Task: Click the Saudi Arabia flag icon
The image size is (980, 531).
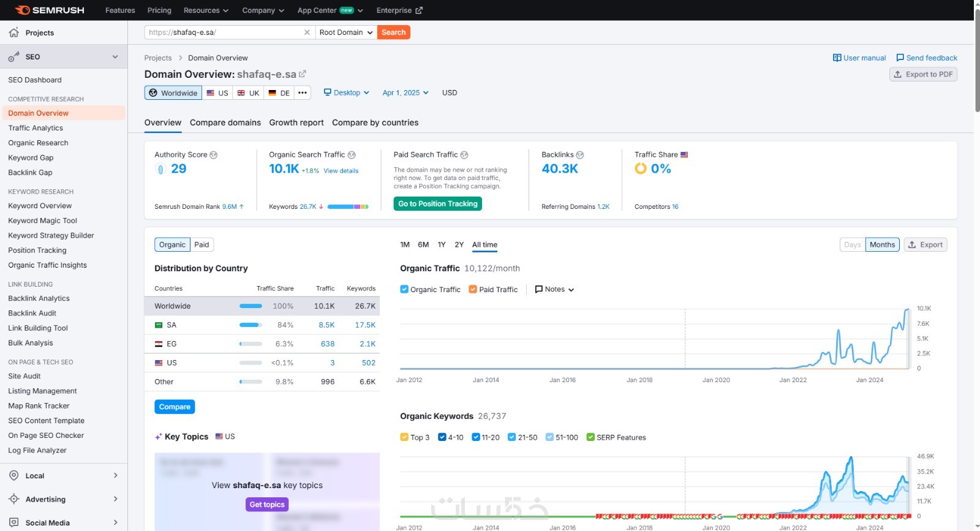Action: pyautogui.click(x=159, y=325)
